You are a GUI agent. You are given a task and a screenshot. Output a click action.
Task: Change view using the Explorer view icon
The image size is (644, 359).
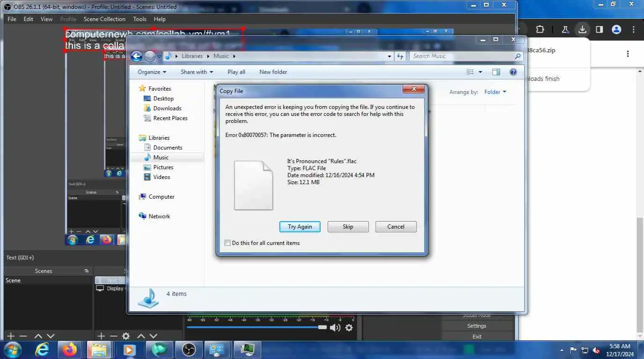coord(470,72)
